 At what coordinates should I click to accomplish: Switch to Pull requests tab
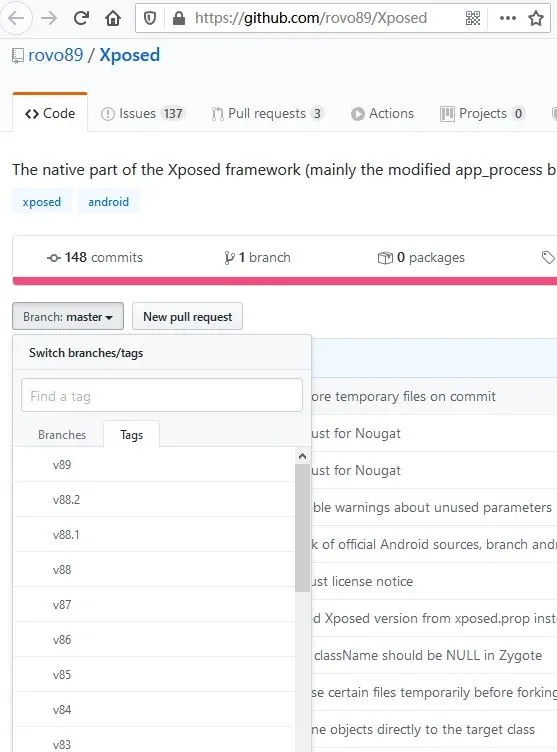pos(267,114)
